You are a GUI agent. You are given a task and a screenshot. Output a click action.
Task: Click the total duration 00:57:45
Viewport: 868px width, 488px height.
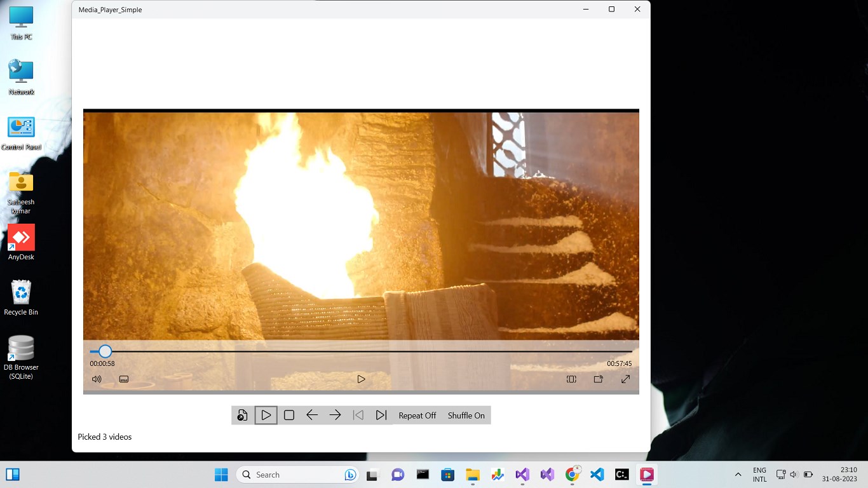coord(619,364)
